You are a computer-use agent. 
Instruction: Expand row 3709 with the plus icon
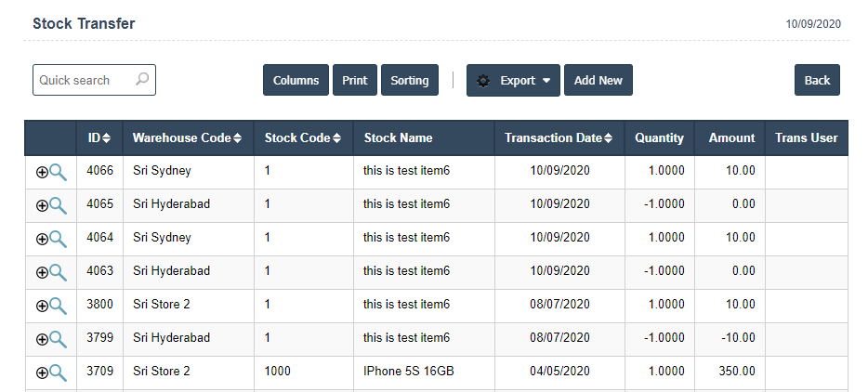[x=42, y=372]
